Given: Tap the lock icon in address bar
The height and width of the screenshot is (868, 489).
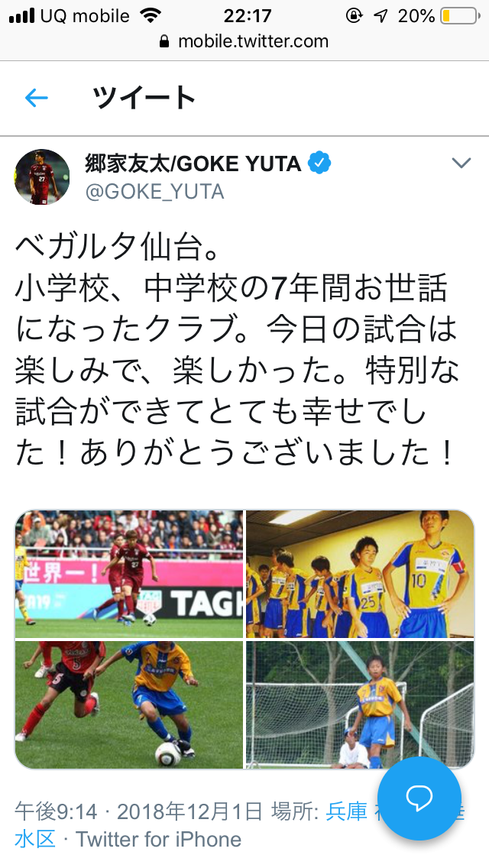Looking at the screenshot, I should [164, 41].
